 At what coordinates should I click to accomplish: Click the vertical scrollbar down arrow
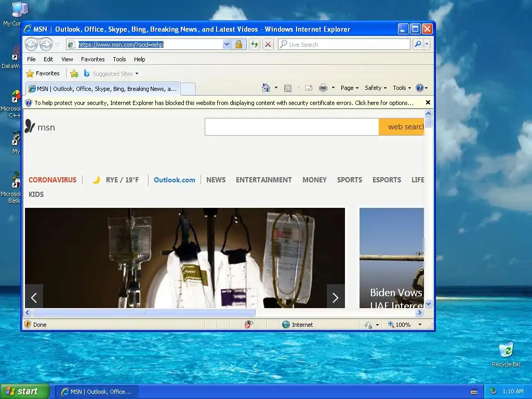click(428, 303)
